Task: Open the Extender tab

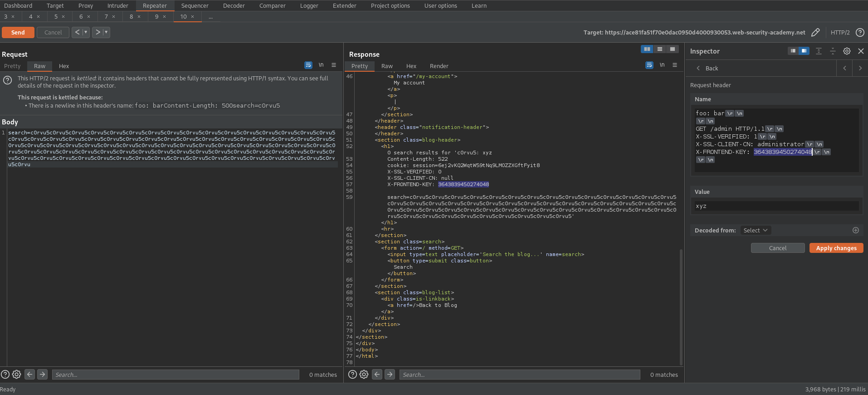Action: [345, 5]
